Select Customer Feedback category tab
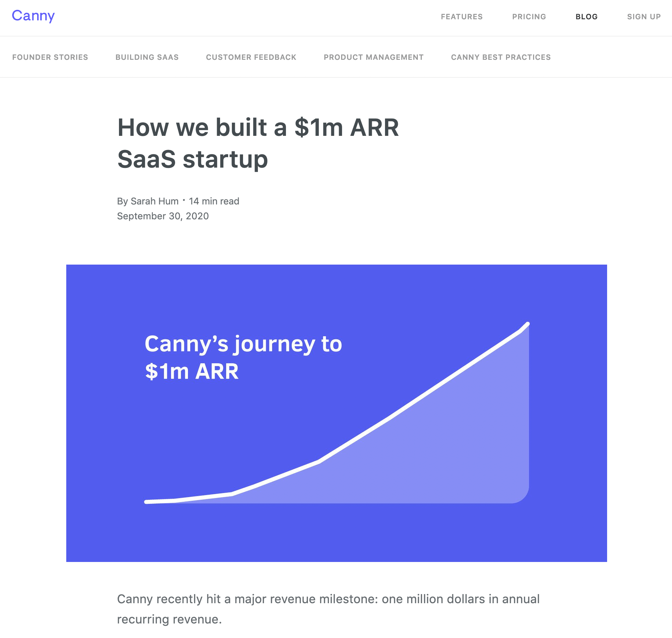Viewport: 672px width, 638px height. tap(251, 56)
